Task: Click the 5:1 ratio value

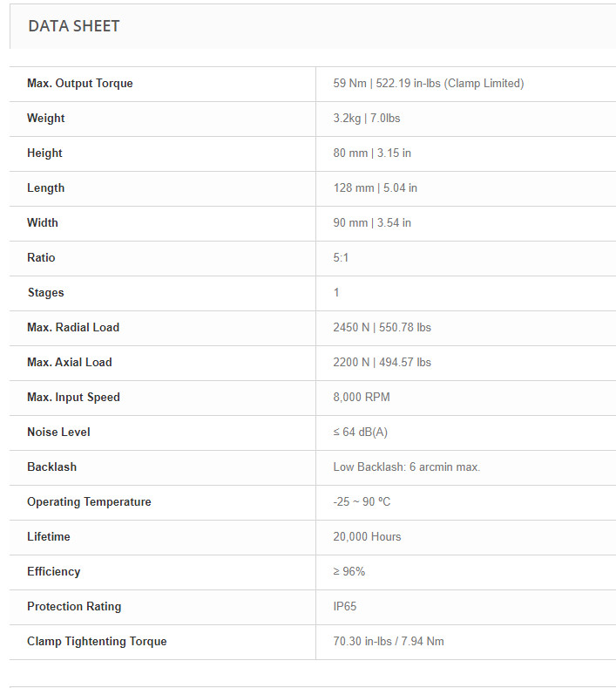Action: pyautogui.click(x=341, y=257)
